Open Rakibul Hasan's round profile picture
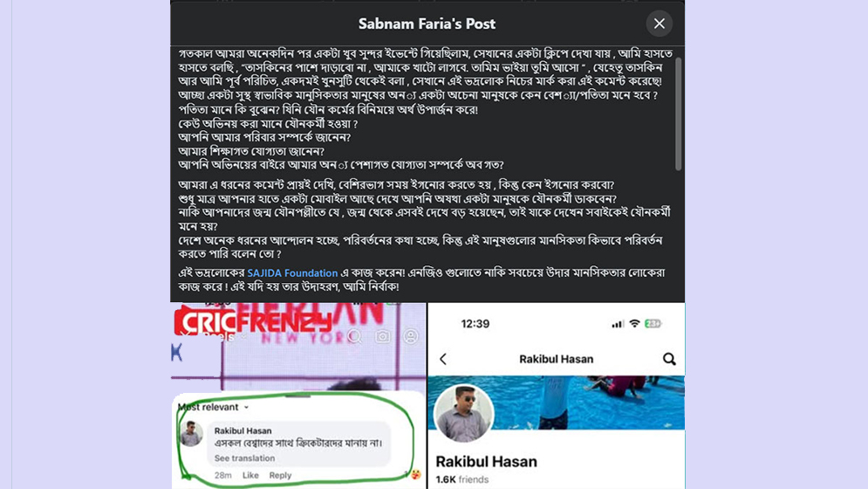The height and width of the screenshot is (489, 868). (463, 413)
